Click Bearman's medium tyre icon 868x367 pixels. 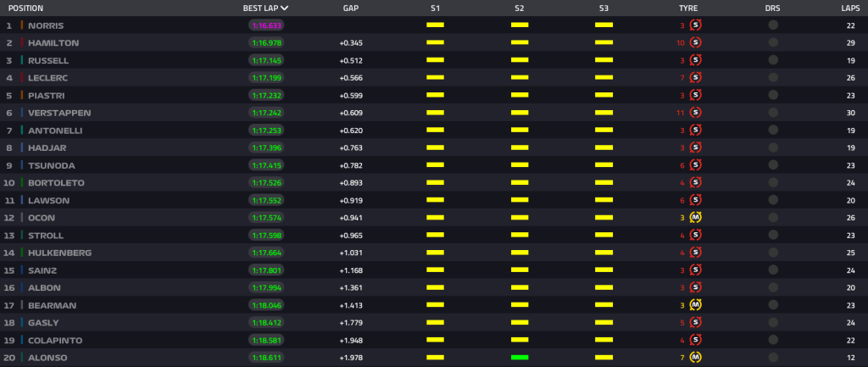(696, 305)
